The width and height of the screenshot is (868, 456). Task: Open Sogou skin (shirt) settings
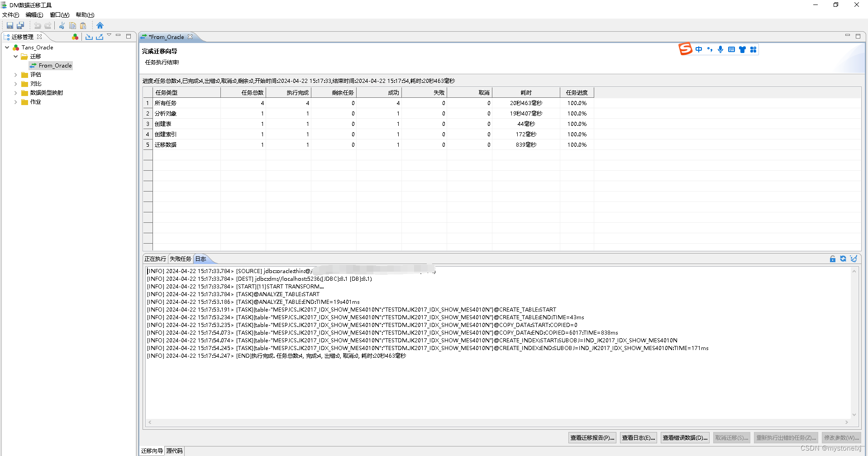pyautogui.click(x=742, y=49)
